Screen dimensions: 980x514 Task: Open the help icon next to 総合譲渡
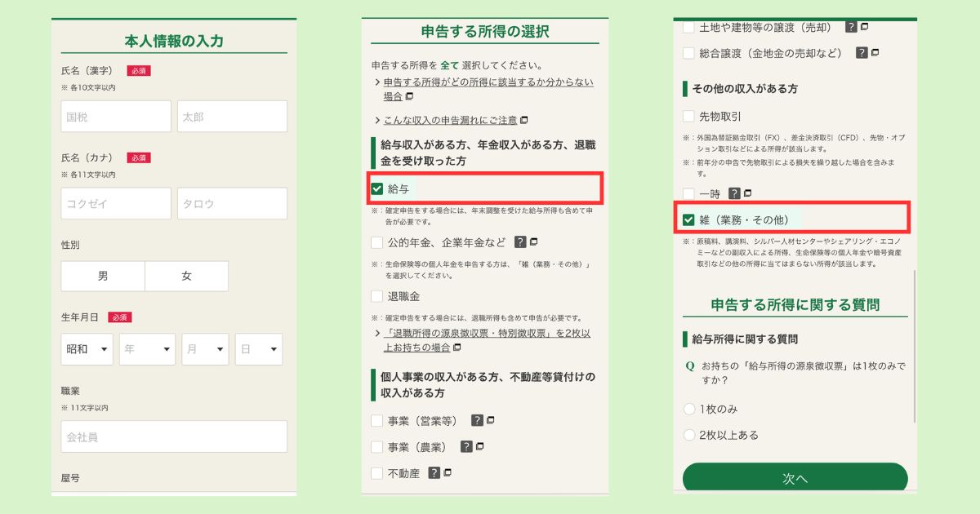pyautogui.click(x=861, y=53)
